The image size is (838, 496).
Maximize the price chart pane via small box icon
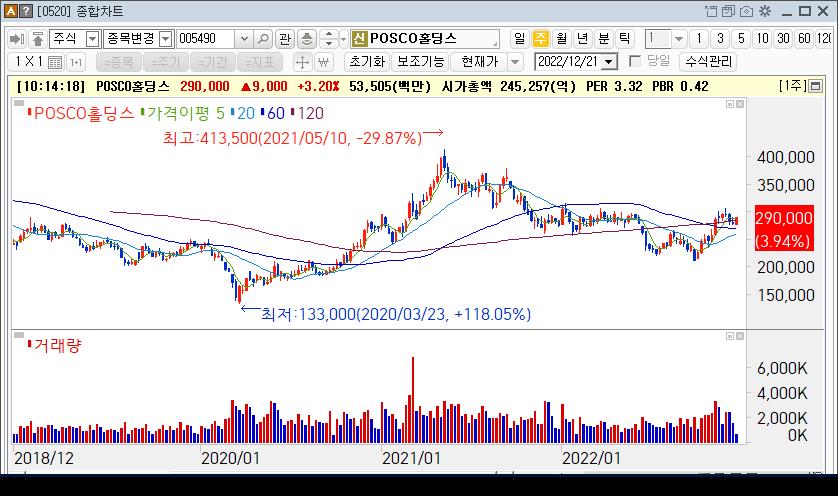pos(730,104)
